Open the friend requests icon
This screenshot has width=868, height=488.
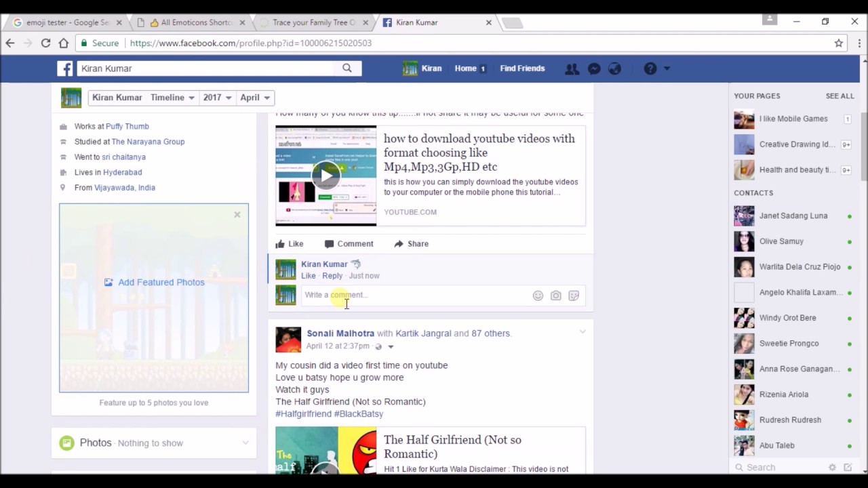(572, 68)
